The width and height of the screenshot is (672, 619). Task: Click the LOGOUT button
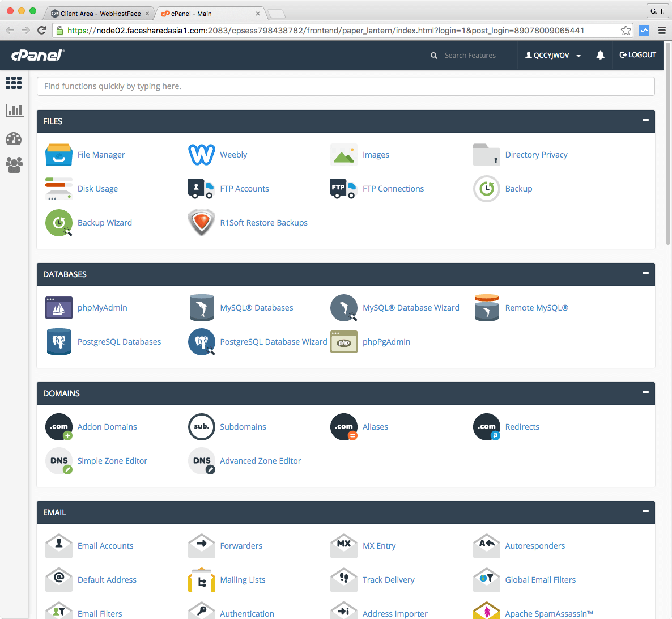coord(637,54)
